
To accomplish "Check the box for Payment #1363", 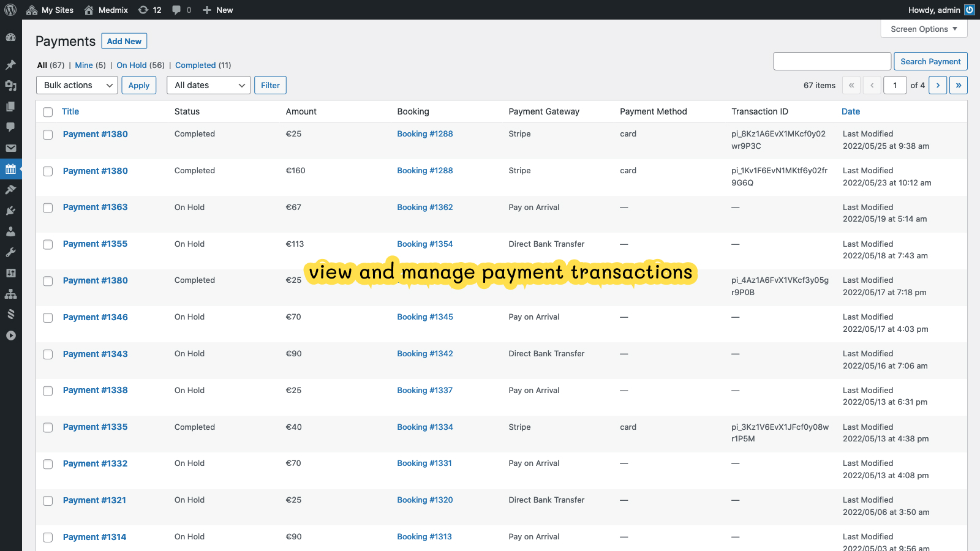I will pyautogui.click(x=48, y=208).
